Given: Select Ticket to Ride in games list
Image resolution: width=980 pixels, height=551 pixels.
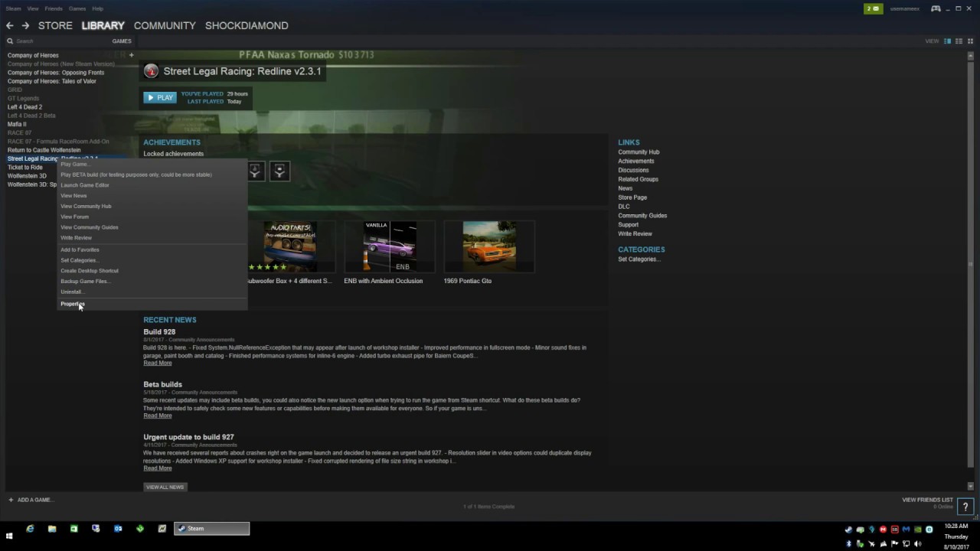Looking at the screenshot, I should pos(25,167).
